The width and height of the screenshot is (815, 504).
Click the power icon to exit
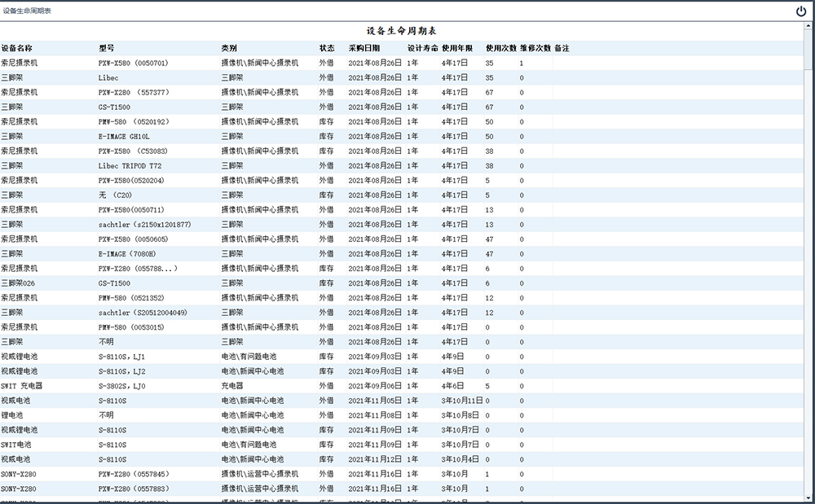point(800,11)
